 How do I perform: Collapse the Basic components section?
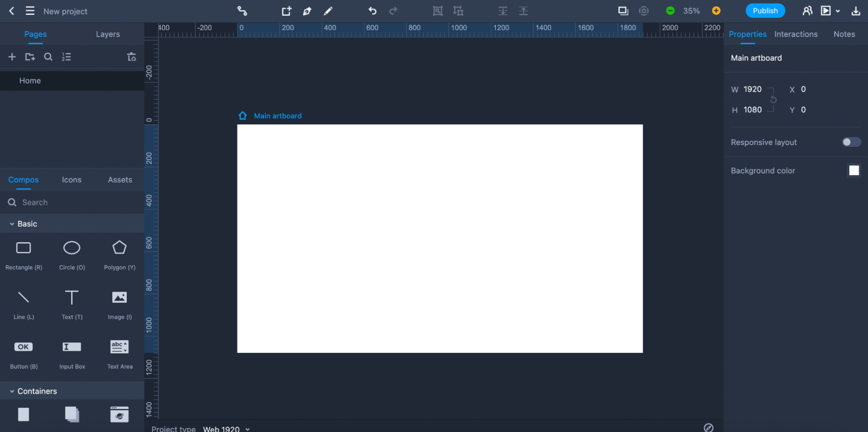click(12, 223)
